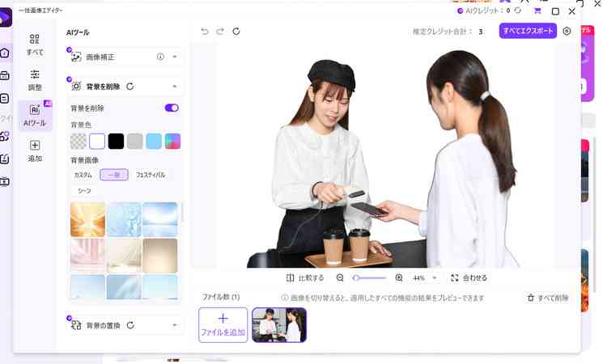Image resolution: width=607 pixels, height=364 pixels.
Task: Click the app logo in the main window
Action: point(5,18)
